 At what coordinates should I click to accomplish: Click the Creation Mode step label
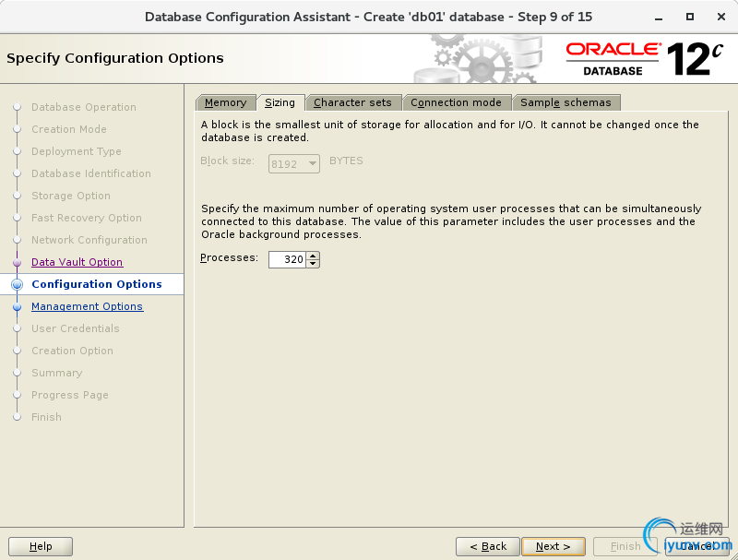click(69, 129)
